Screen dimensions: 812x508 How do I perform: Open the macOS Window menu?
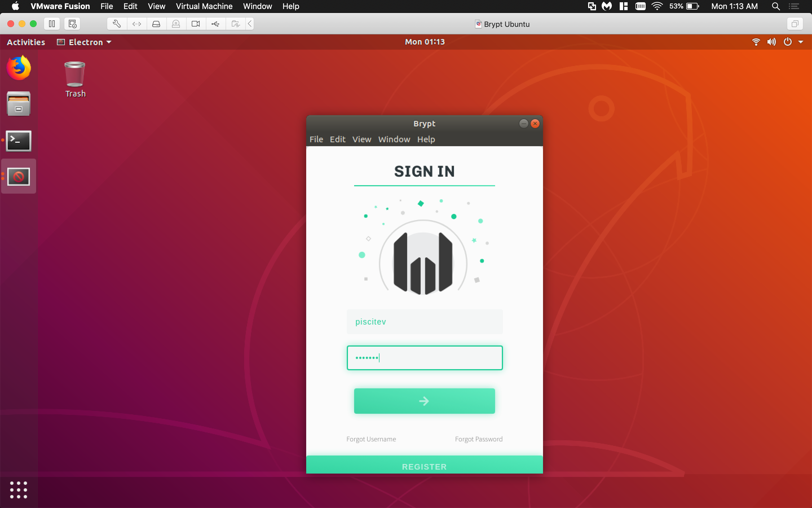pos(257,6)
